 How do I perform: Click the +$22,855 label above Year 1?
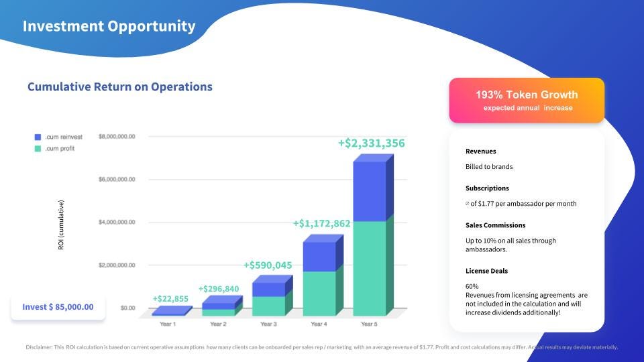click(170, 299)
